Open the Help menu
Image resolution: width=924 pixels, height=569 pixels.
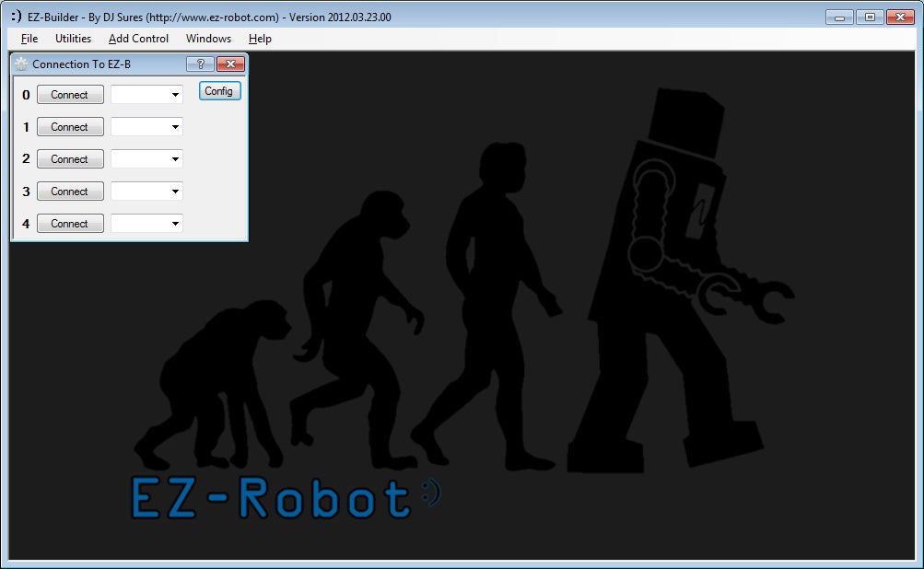pos(260,39)
